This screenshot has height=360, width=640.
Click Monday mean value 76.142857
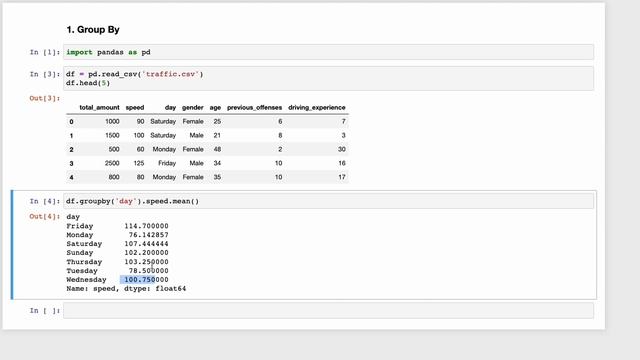149,235
